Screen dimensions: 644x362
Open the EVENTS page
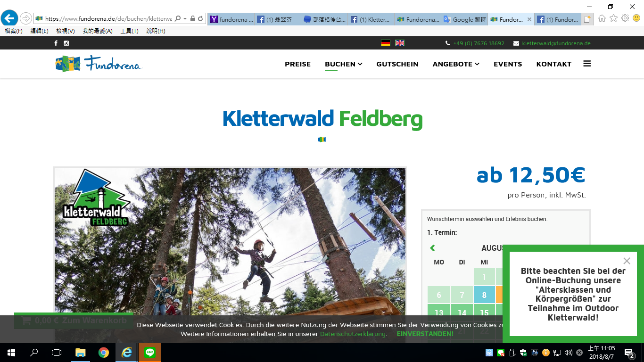tap(508, 64)
